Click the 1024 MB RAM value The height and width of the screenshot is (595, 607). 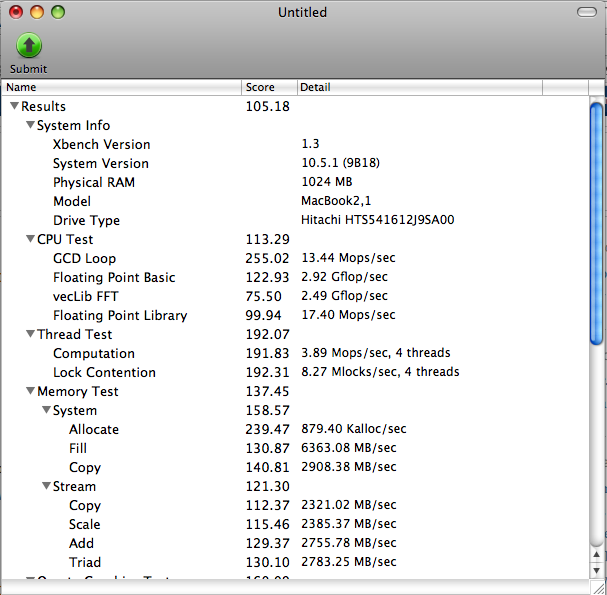327,182
